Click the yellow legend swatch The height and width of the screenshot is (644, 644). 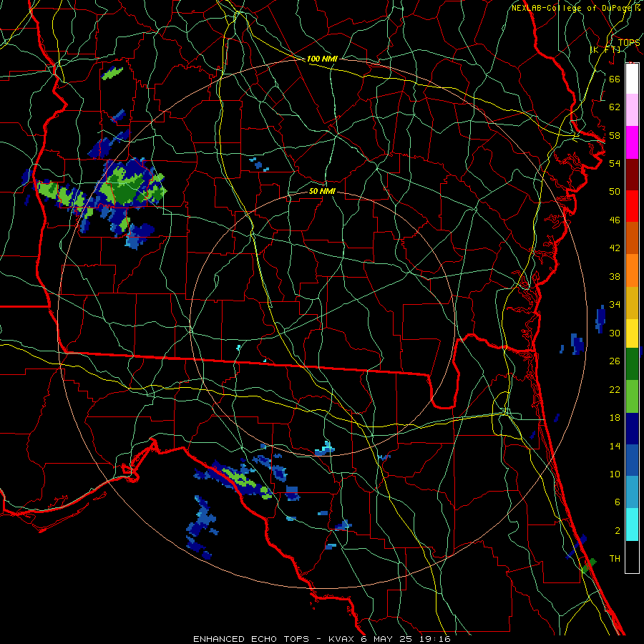[x=632, y=333]
